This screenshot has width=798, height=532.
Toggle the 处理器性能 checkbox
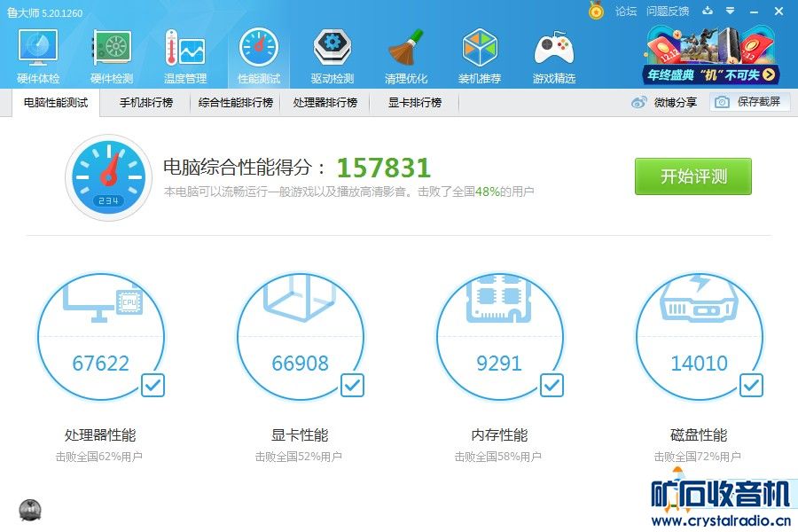click(x=153, y=385)
